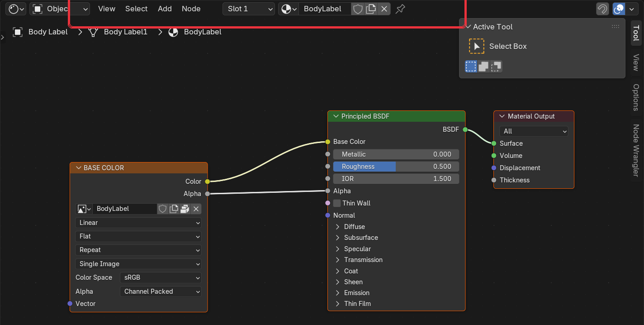This screenshot has width=644, height=325.
Task: Open the Linear interpolation dropdown
Action: coord(138,223)
